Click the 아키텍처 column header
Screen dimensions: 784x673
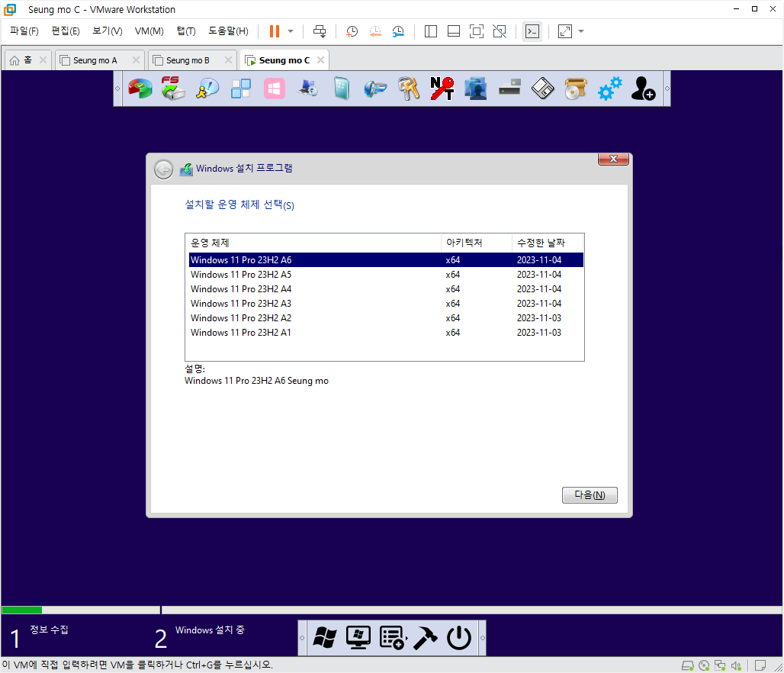(x=477, y=243)
